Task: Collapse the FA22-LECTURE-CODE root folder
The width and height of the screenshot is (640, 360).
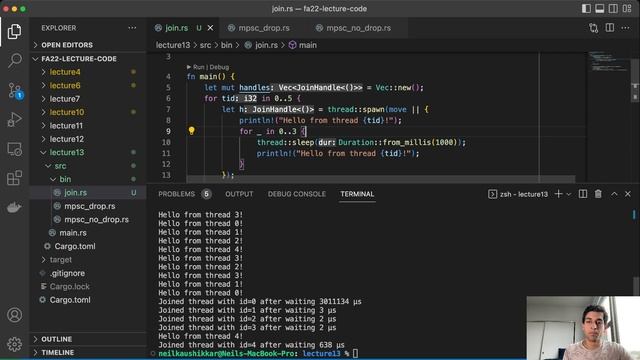Action: pyautogui.click(x=88, y=59)
